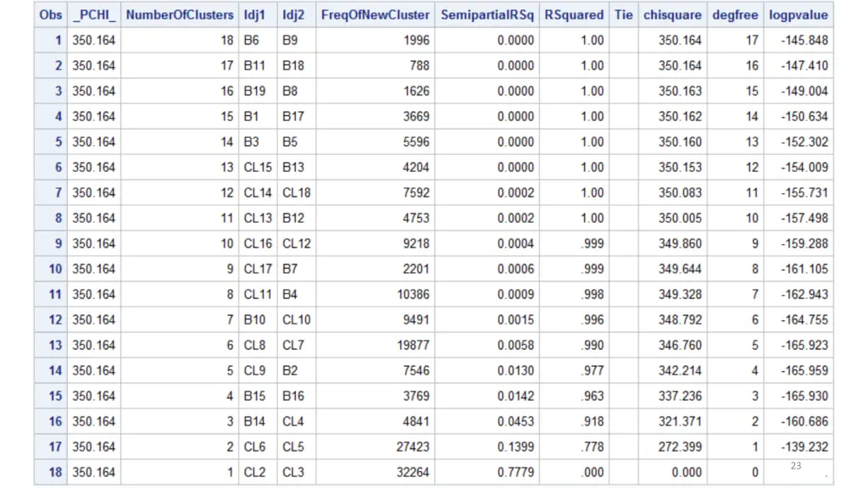Select RSquared value .977
The width and height of the screenshot is (868, 488).
point(593,371)
